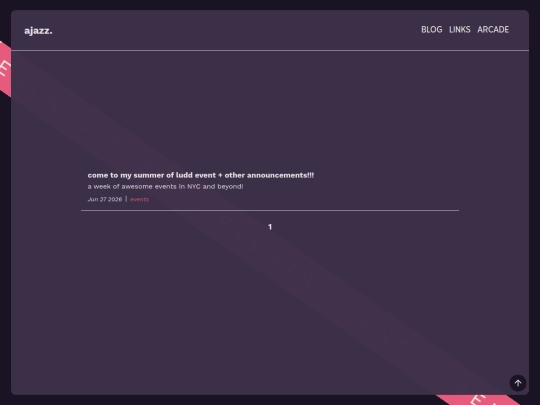Open the LINKS nav item
The height and width of the screenshot is (405, 540).
click(x=459, y=30)
